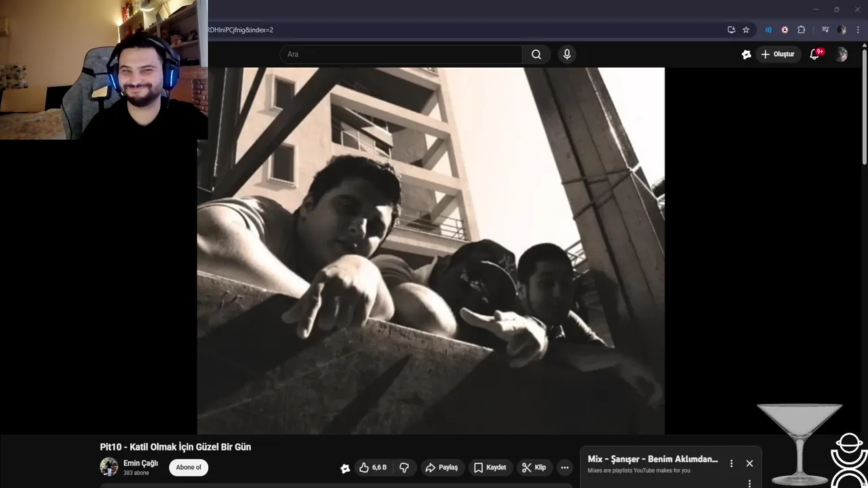Start voice search with the microphone icon
The width and height of the screenshot is (868, 488).
pyautogui.click(x=567, y=54)
